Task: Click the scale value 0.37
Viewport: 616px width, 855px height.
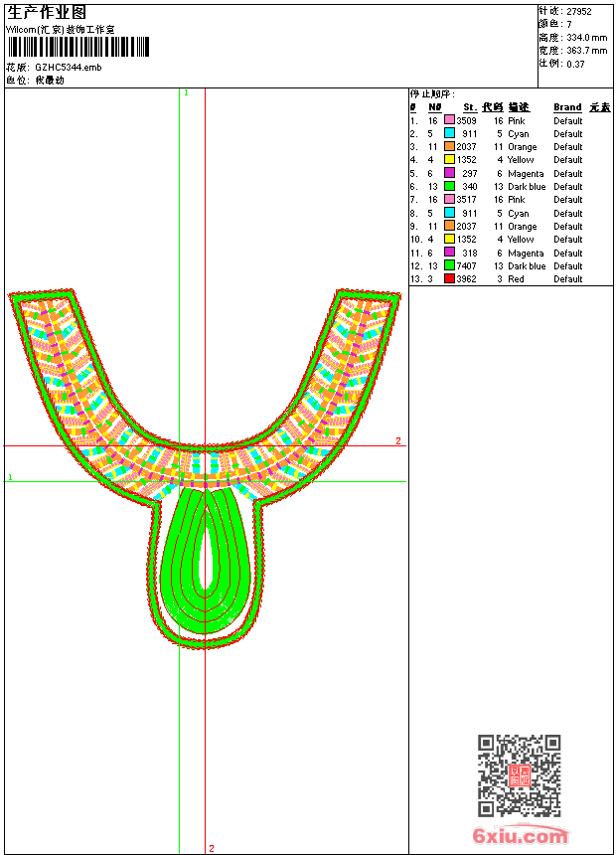Action: [x=575, y=65]
